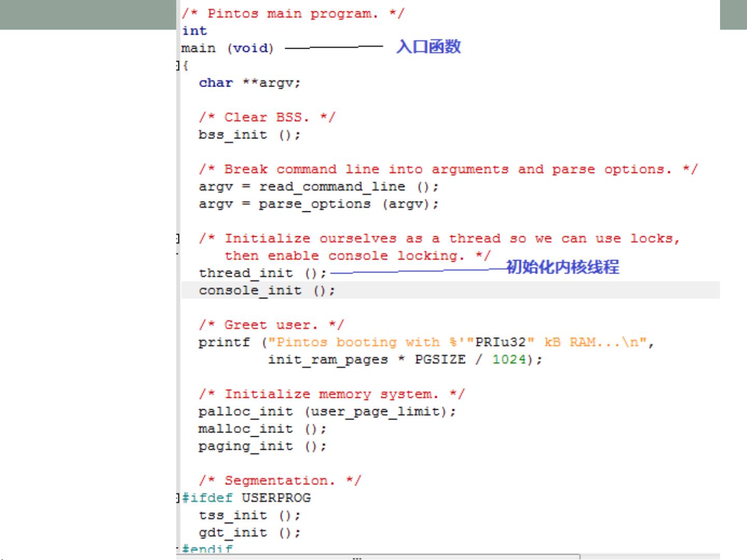Collapse the fold marker beside main's opening brace

[178, 65]
